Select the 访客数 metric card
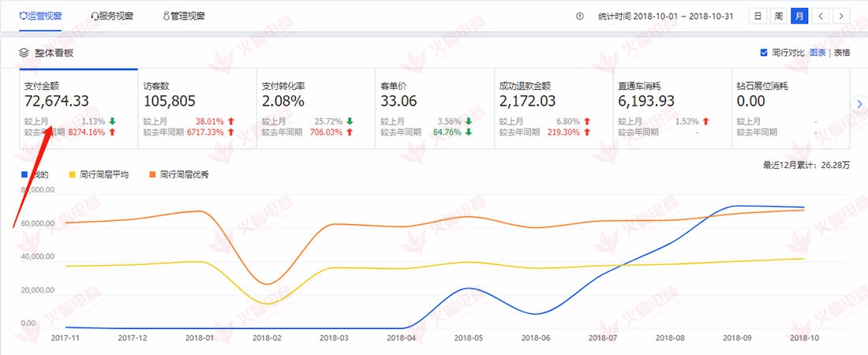The image size is (868, 355). [196, 108]
